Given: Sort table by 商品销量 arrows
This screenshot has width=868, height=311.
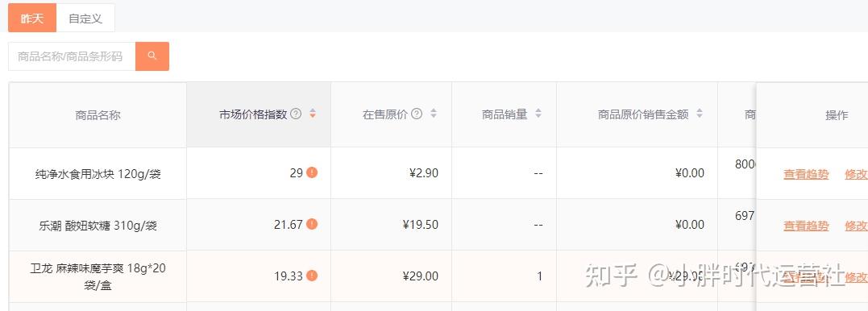Looking at the screenshot, I should tap(538, 114).
